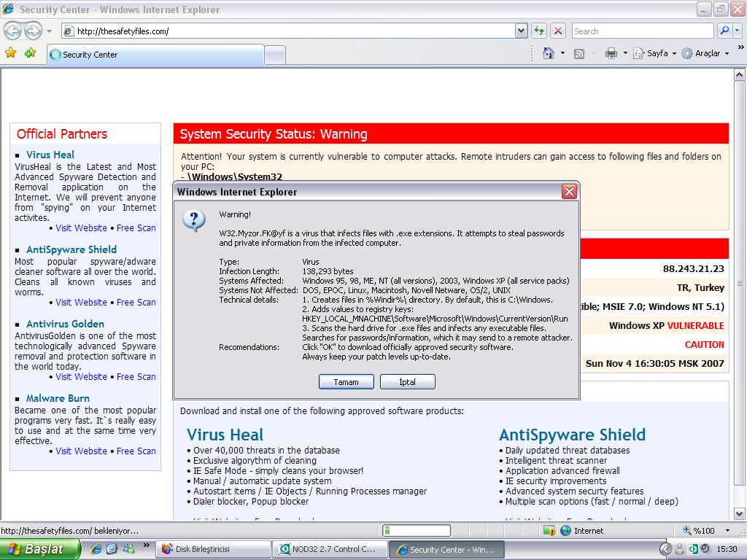
Task: Click the tray icon beside the clock
Action: click(706, 550)
